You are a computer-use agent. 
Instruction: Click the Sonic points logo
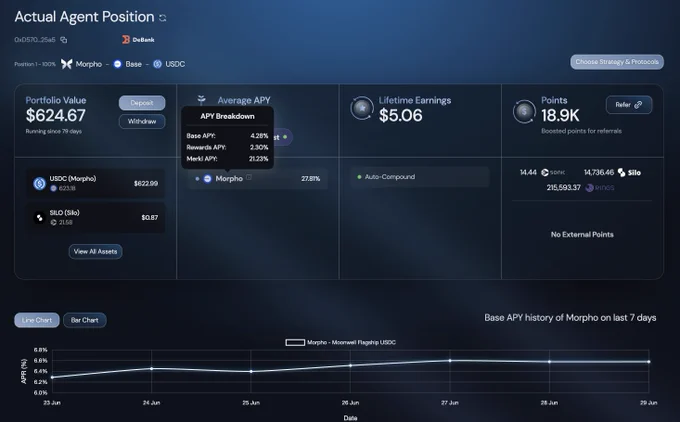(x=553, y=173)
